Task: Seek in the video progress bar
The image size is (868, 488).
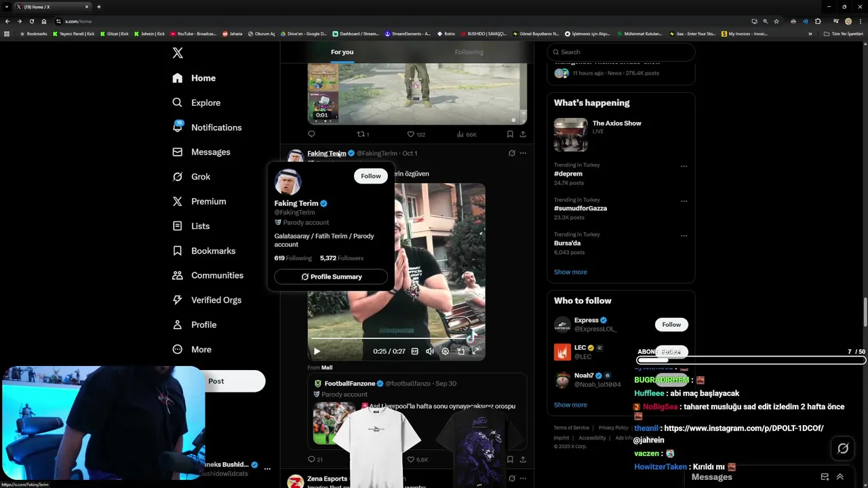Action: pyautogui.click(x=395, y=338)
